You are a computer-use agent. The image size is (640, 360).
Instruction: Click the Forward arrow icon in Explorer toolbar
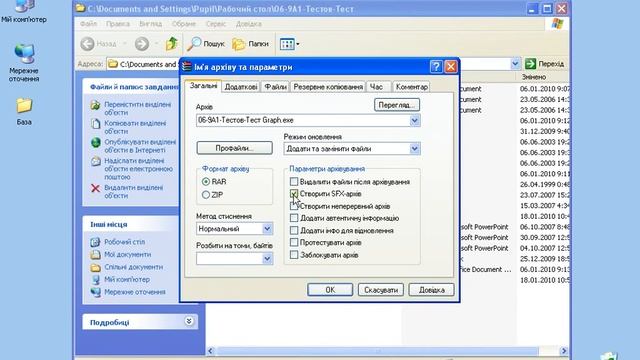coord(142,44)
